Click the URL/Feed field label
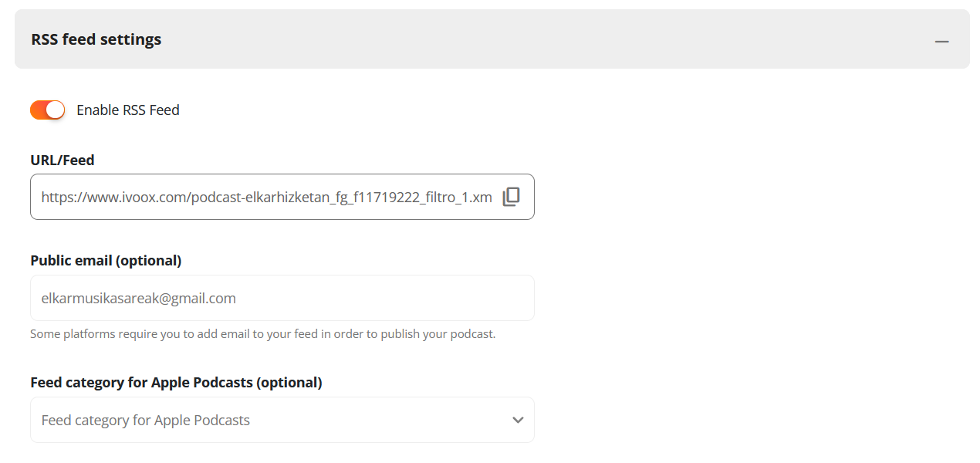Screen dimensions: 980x463 pos(63,161)
